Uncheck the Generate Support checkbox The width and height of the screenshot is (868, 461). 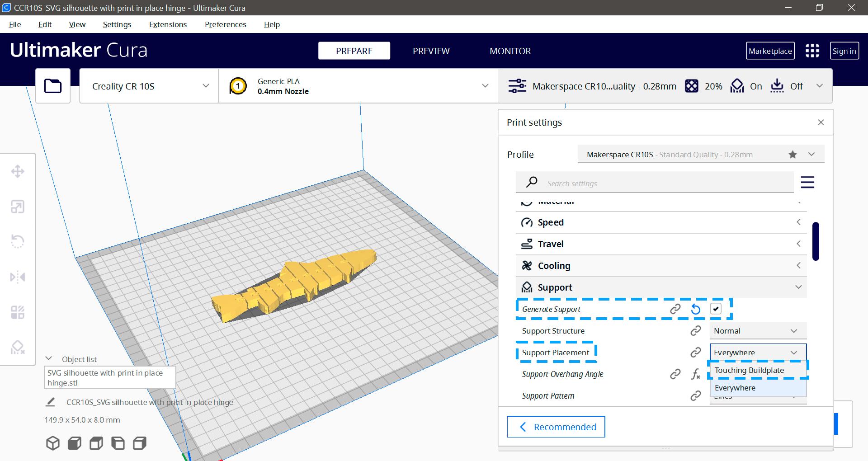click(x=715, y=309)
